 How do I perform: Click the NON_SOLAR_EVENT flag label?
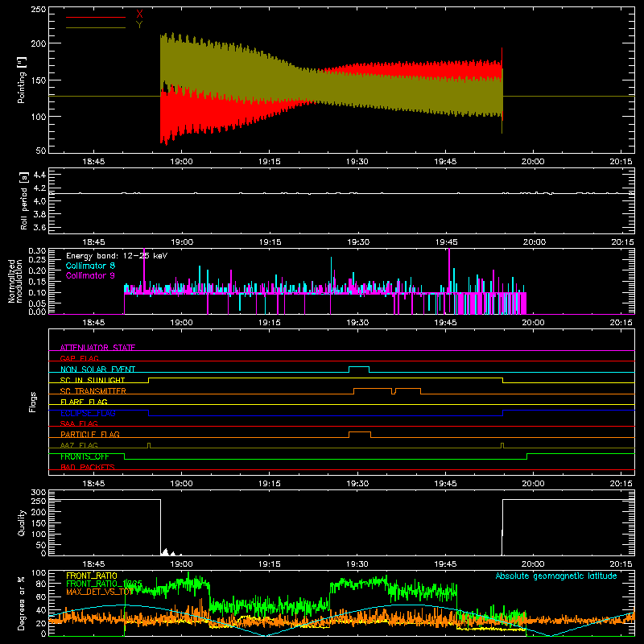coord(97,369)
